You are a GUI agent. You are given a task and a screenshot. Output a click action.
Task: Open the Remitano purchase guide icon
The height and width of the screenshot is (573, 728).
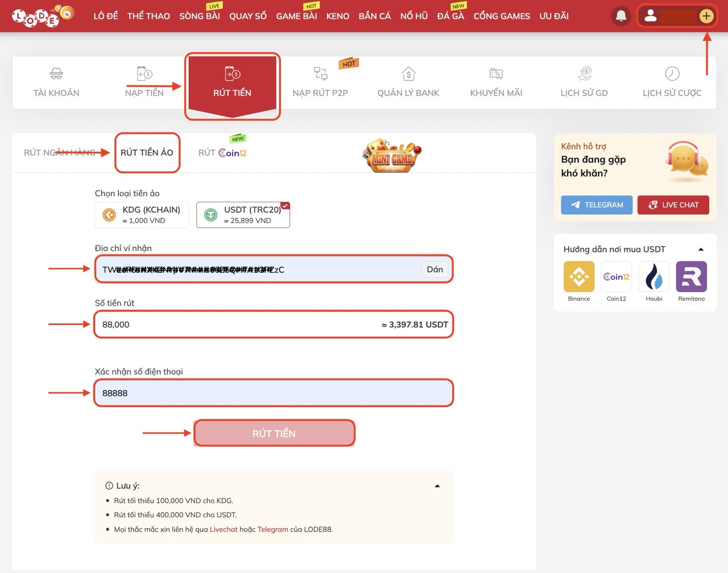click(691, 277)
